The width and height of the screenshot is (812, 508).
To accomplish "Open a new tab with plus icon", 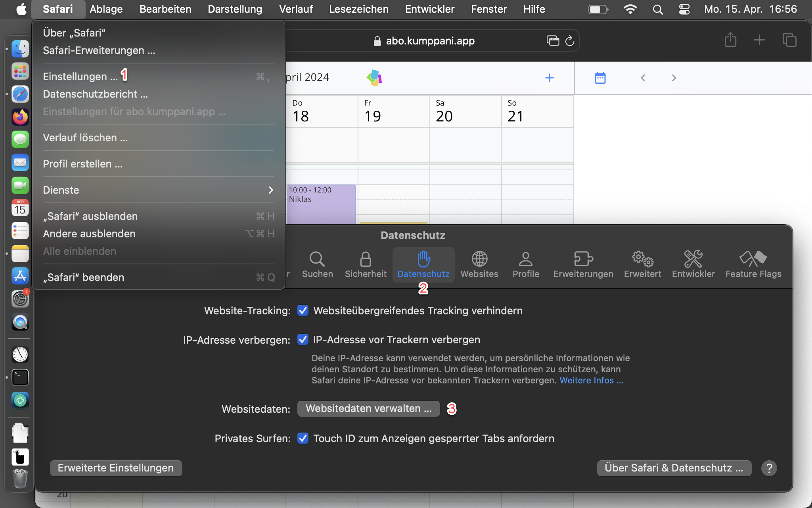I will click(759, 40).
